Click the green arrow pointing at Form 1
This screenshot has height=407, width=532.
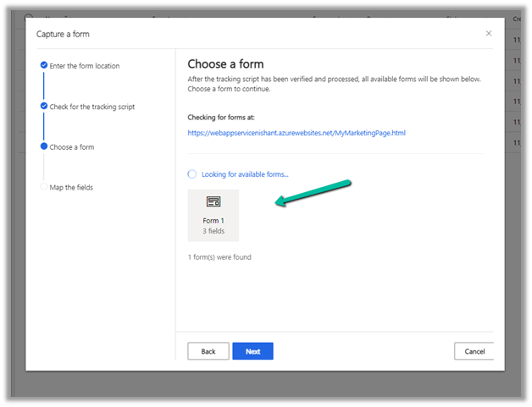click(x=313, y=191)
